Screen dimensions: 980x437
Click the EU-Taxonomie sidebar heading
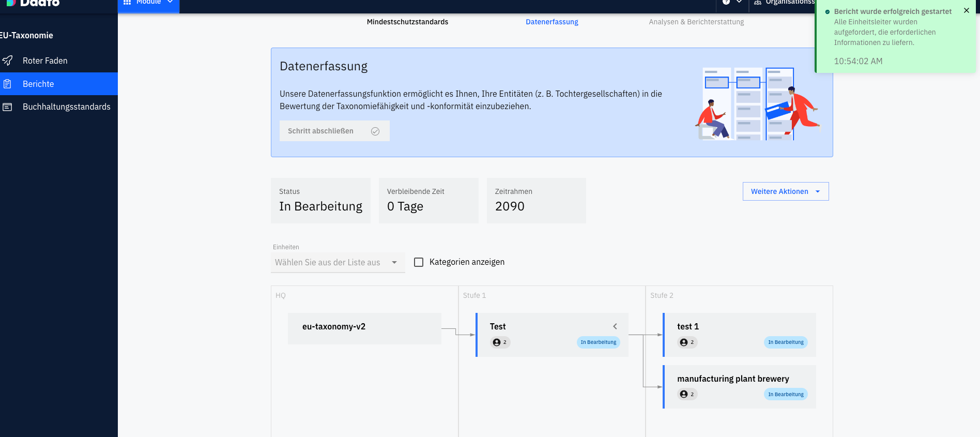click(27, 35)
